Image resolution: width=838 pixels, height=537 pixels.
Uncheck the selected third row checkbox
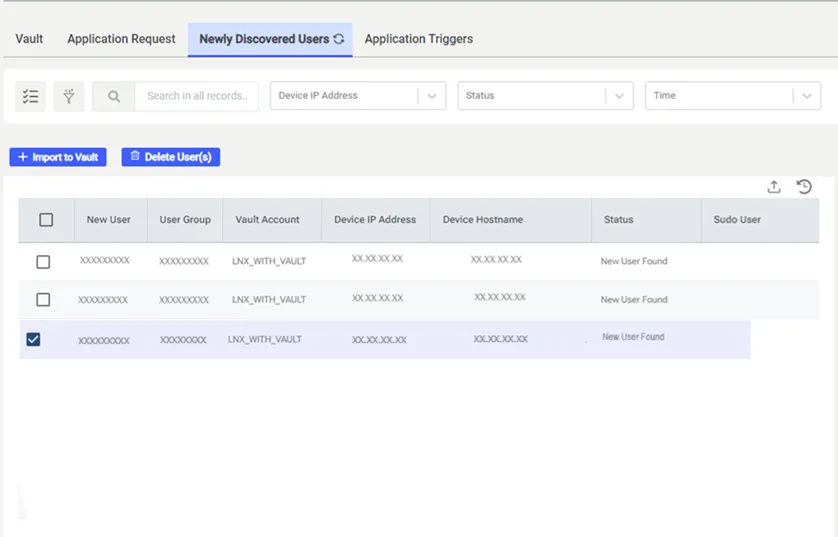33,340
